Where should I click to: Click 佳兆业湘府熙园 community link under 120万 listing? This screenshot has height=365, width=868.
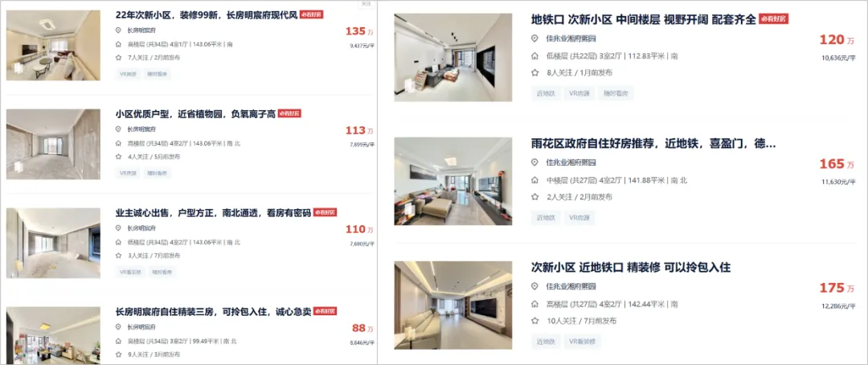570,39
